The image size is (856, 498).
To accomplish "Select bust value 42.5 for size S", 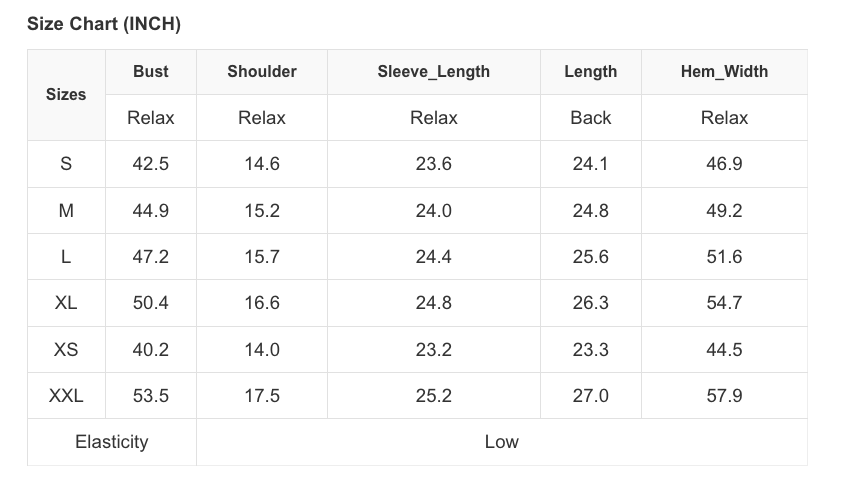I will (x=150, y=164).
